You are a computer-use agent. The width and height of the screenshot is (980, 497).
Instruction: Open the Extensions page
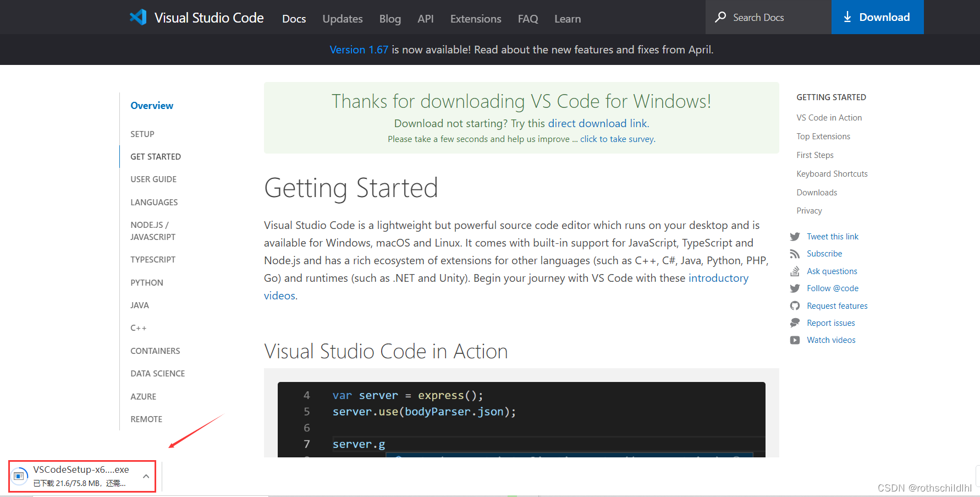(x=476, y=19)
